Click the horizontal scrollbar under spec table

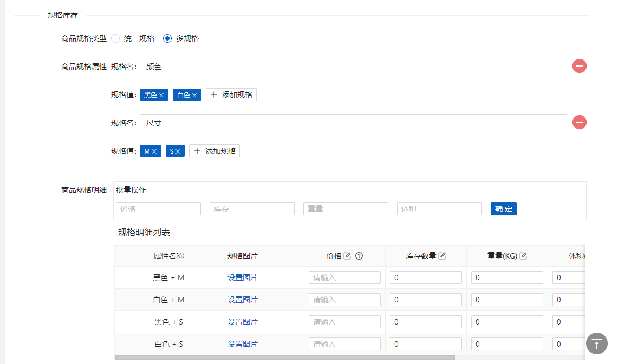point(285,358)
